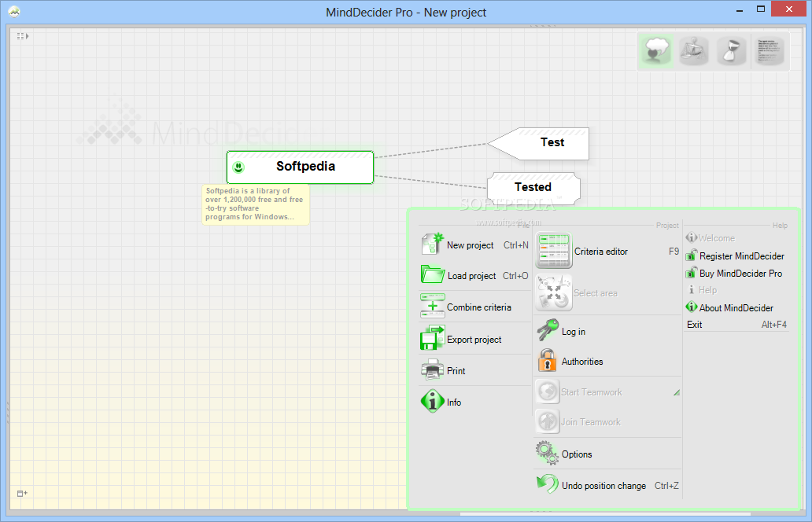Viewport: 812px width, 522px height.
Task: Open the balance scales comparison view
Action: [x=694, y=51]
